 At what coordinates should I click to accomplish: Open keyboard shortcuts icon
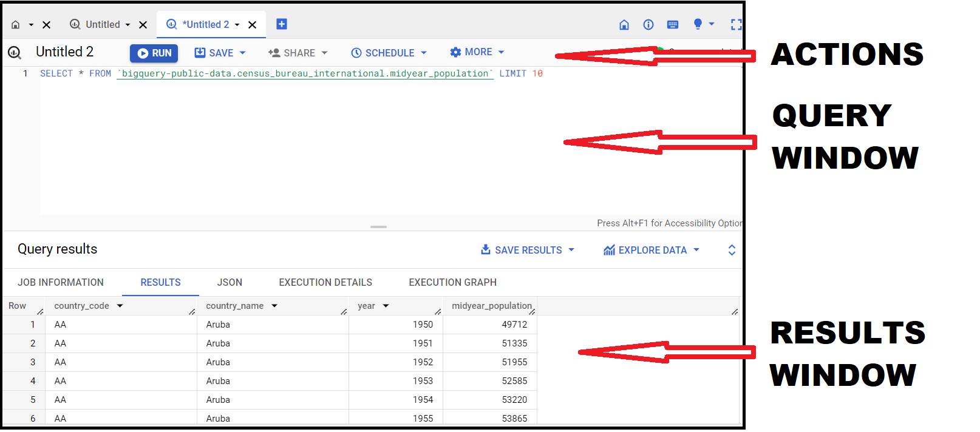[x=673, y=25]
